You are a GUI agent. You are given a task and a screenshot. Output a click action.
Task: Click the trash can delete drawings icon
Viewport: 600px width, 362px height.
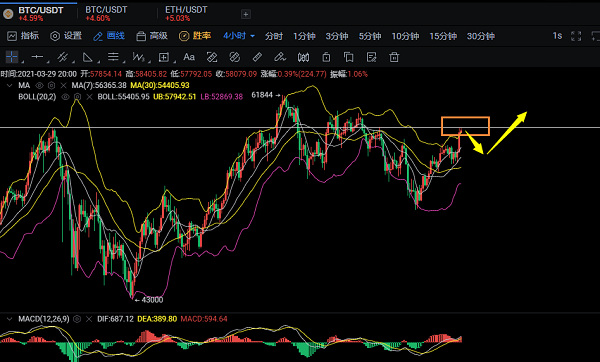394,57
